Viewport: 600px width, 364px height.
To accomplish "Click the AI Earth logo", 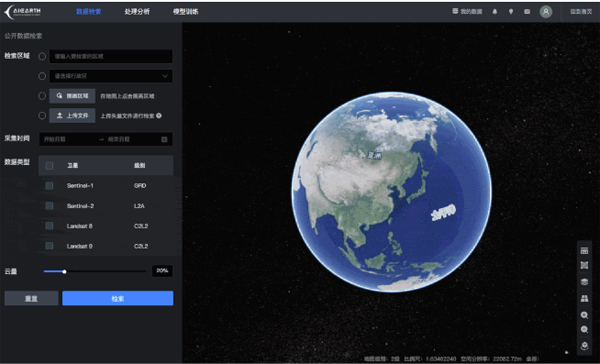I will 23,11.
